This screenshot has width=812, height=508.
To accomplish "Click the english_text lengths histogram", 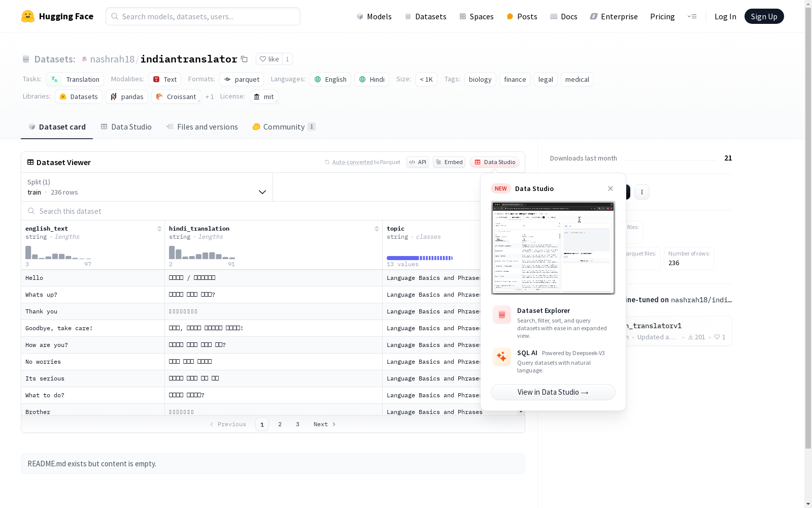I will (x=58, y=252).
